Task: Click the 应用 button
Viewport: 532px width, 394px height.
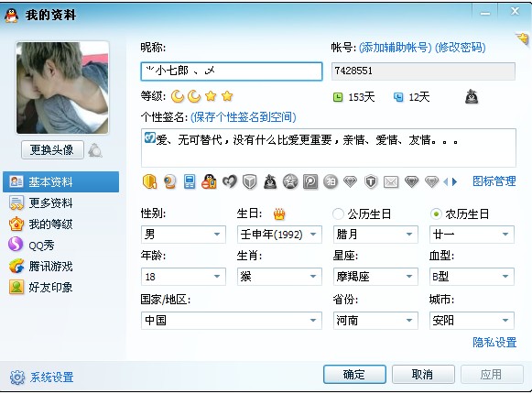Action: coord(492,374)
